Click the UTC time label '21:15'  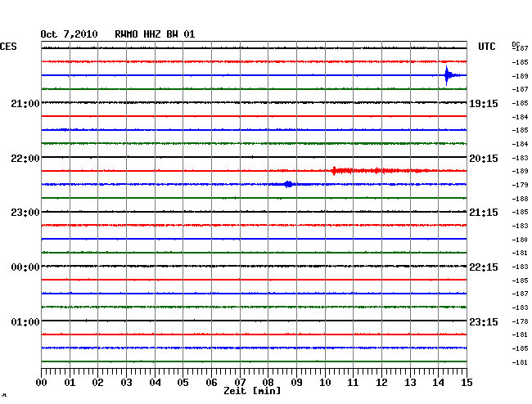tap(484, 213)
